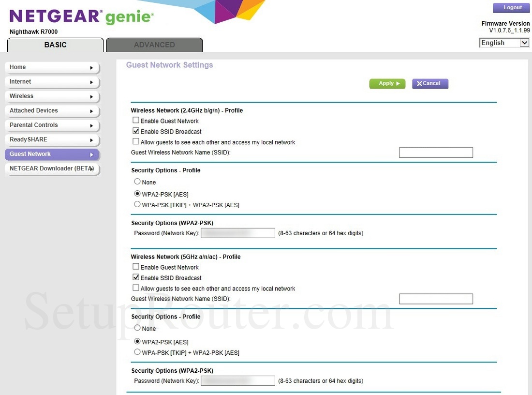
Task: Open NETGEAR Downloader (BETA) menu item
Action: click(52, 169)
